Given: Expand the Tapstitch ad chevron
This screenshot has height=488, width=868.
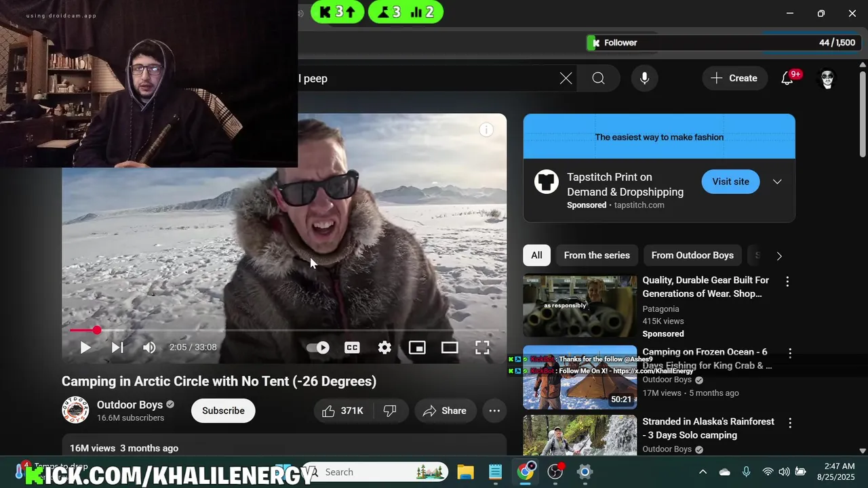Looking at the screenshot, I should 777,182.
